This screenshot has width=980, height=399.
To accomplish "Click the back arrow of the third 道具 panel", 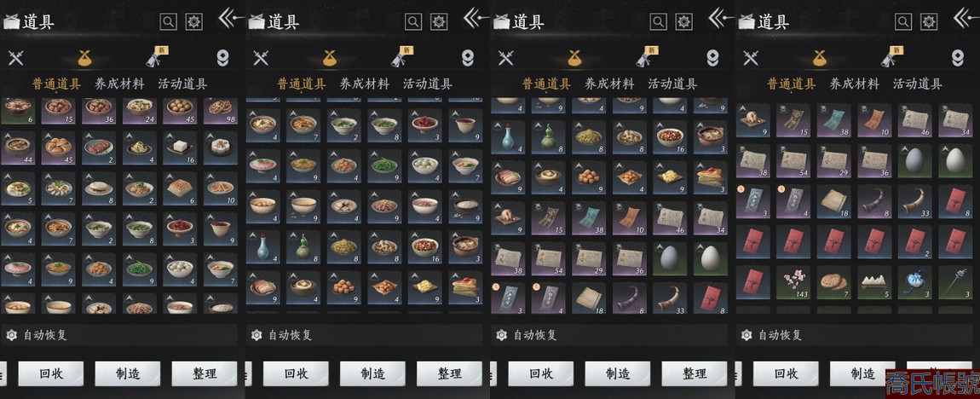I will click(721, 18).
